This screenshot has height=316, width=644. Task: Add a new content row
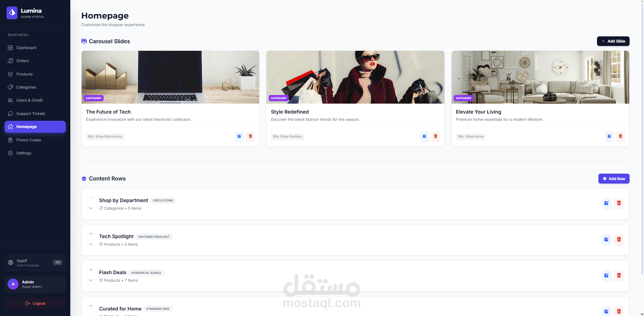pos(614,179)
